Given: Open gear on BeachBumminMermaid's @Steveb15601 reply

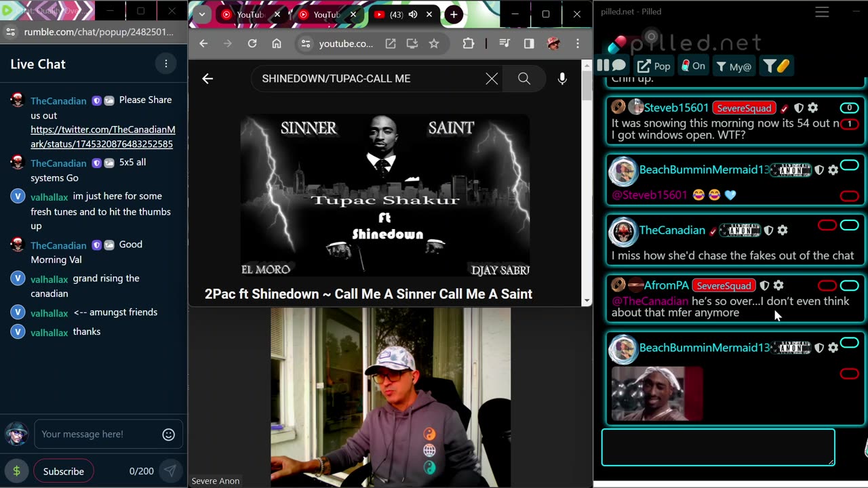Looking at the screenshot, I should pyautogui.click(x=833, y=169).
